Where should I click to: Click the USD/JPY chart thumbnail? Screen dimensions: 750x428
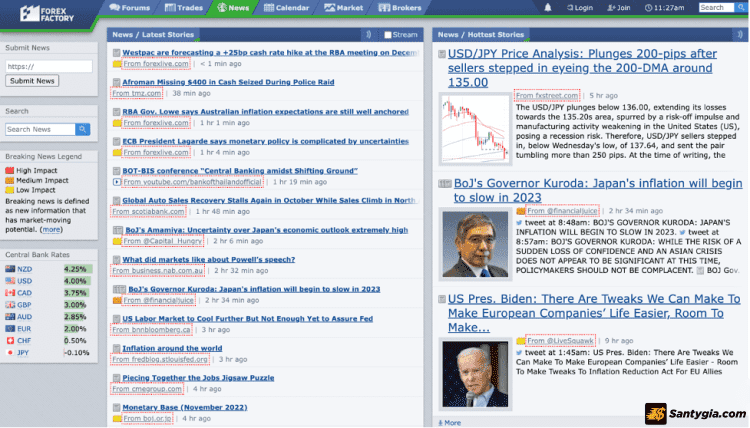coord(475,129)
